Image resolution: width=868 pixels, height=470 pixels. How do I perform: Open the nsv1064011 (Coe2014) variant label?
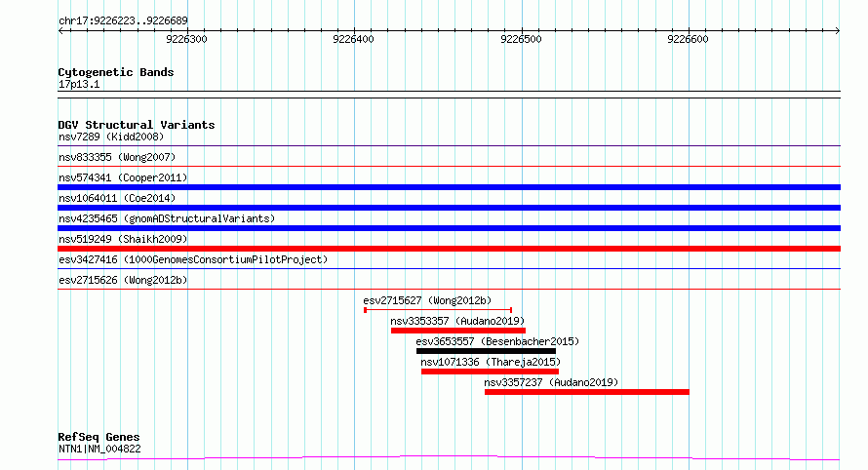click(x=117, y=198)
